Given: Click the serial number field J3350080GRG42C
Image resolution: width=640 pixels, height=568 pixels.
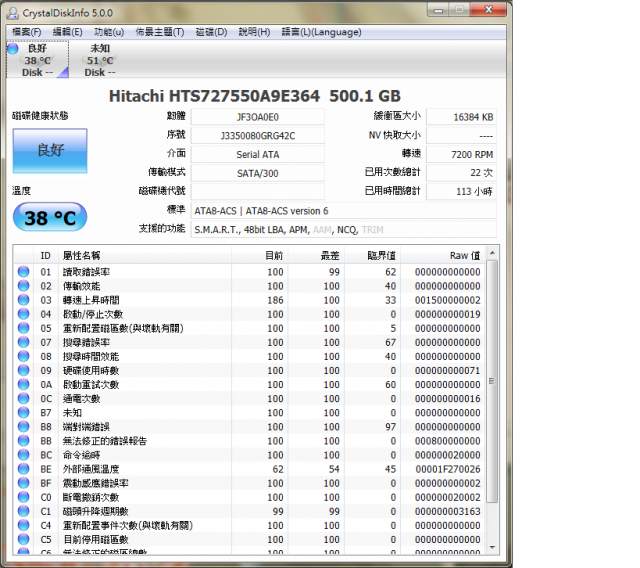Looking at the screenshot, I should pos(258,135).
